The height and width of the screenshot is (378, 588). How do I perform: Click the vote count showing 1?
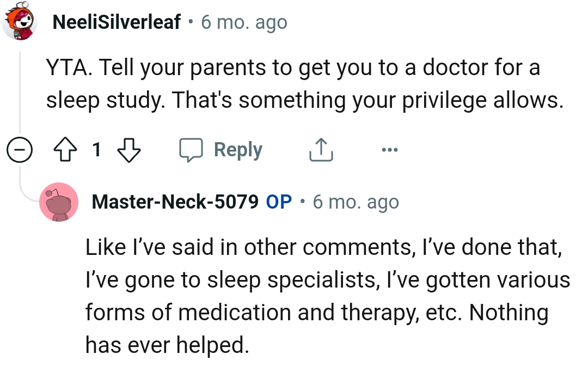(96, 150)
